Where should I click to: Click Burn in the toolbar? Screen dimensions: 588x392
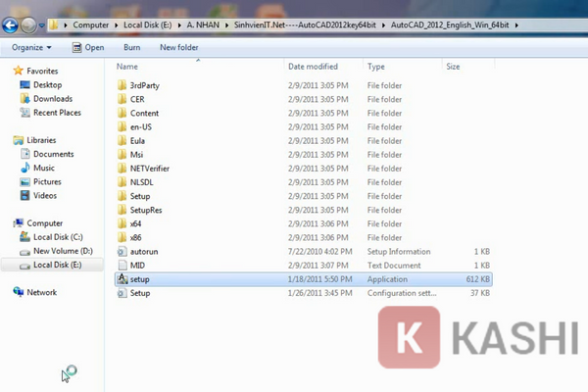point(132,48)
